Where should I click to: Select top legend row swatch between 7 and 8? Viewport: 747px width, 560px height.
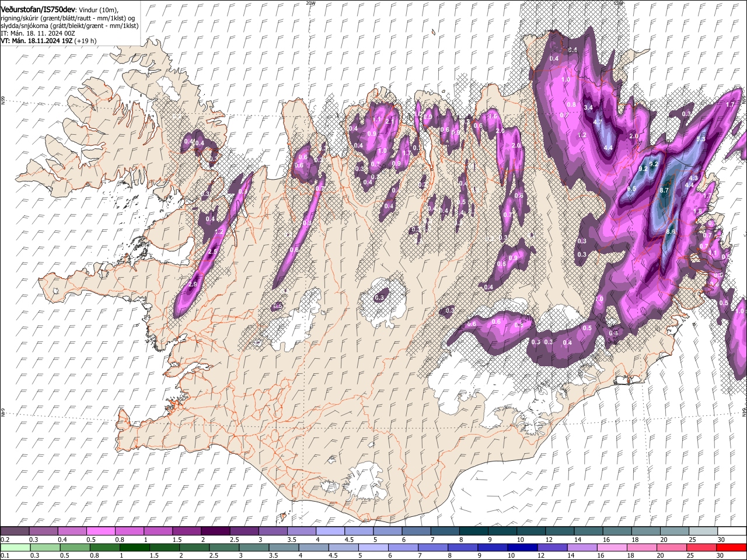coord(445,531)
